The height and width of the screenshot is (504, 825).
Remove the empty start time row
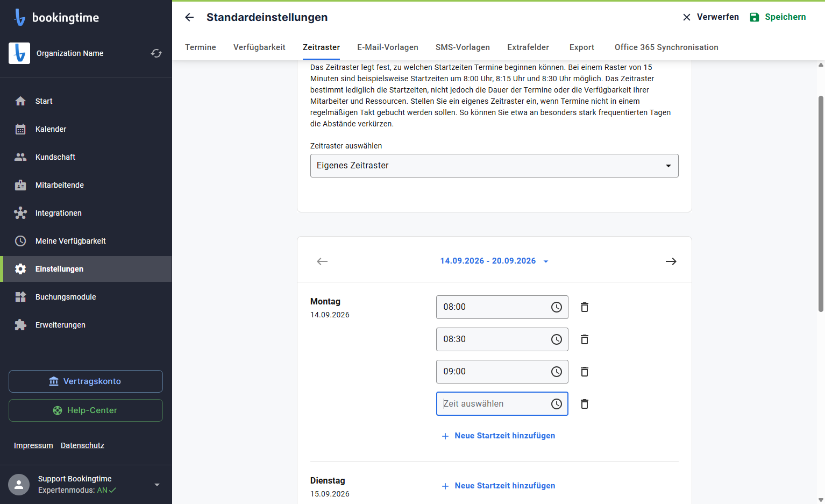(x=585, y=404)
